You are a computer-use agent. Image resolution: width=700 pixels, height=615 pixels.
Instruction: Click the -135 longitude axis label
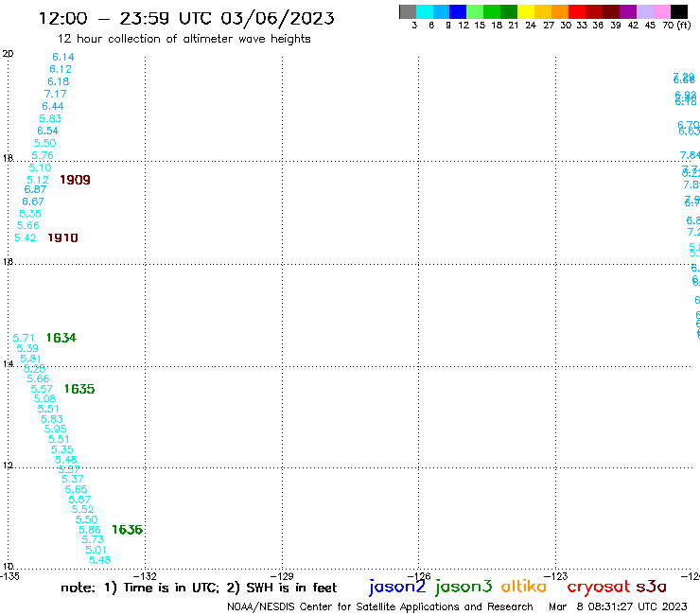point(9,576)
